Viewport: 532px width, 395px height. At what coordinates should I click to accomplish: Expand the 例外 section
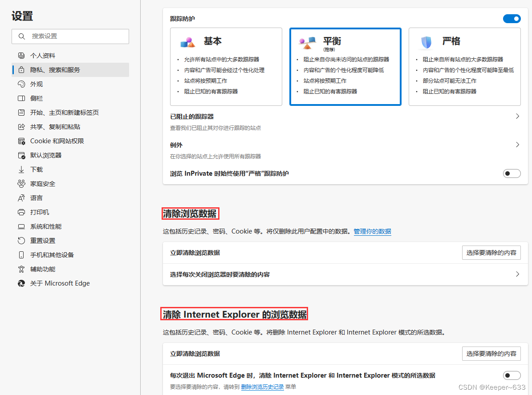(x=517, y=145)
